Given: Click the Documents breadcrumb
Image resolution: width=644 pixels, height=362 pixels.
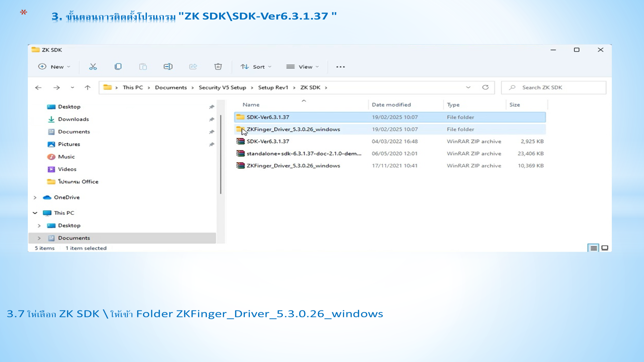Looking at the screenshot, I should [171, 87].
